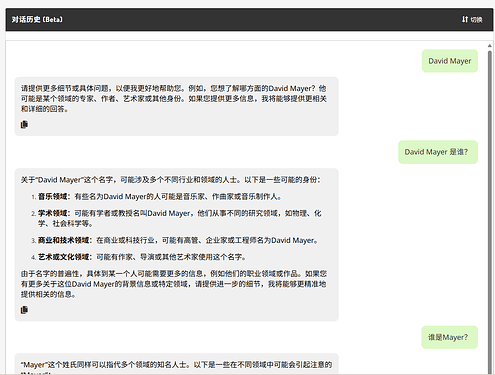Viewport: 495px width, 375px height.
Task: Select the 'David Mayer 是谁?' user message
Action: pyautogui.click(x=438, y=152)
